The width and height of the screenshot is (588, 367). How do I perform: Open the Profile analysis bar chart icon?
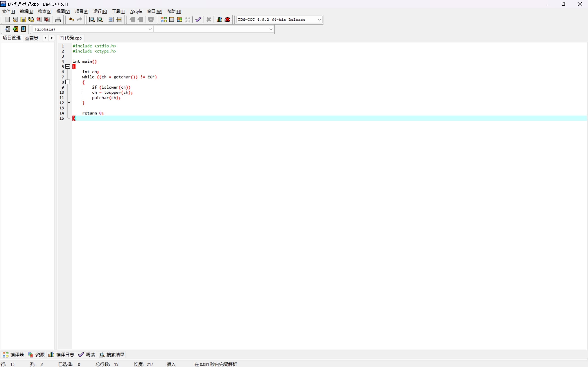219,20
